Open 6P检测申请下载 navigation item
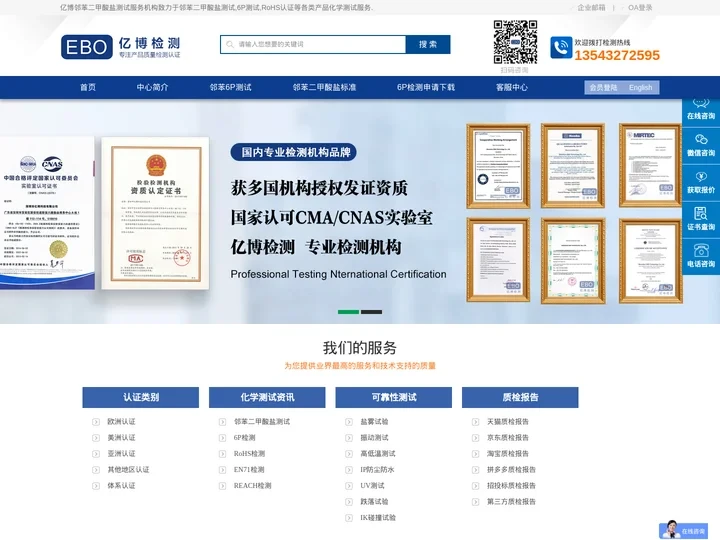 click(426, 87)
